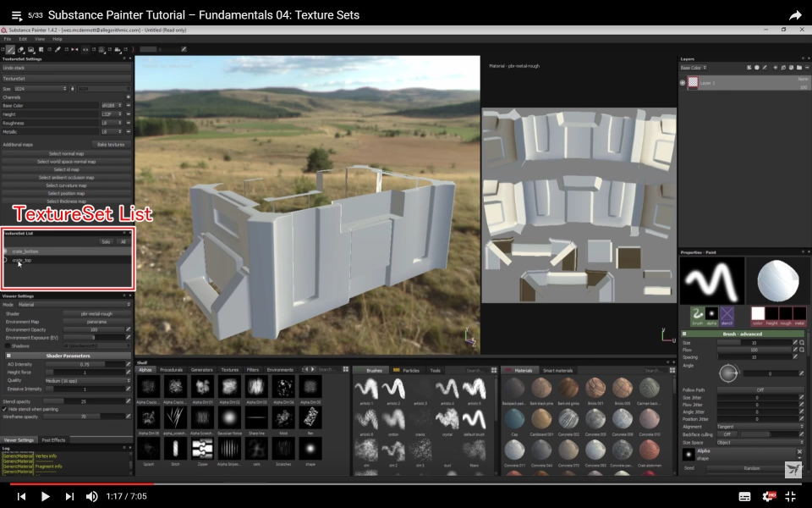812x508 pixels.
Task: Open YouTube settings gear
Action: point(769,496)
